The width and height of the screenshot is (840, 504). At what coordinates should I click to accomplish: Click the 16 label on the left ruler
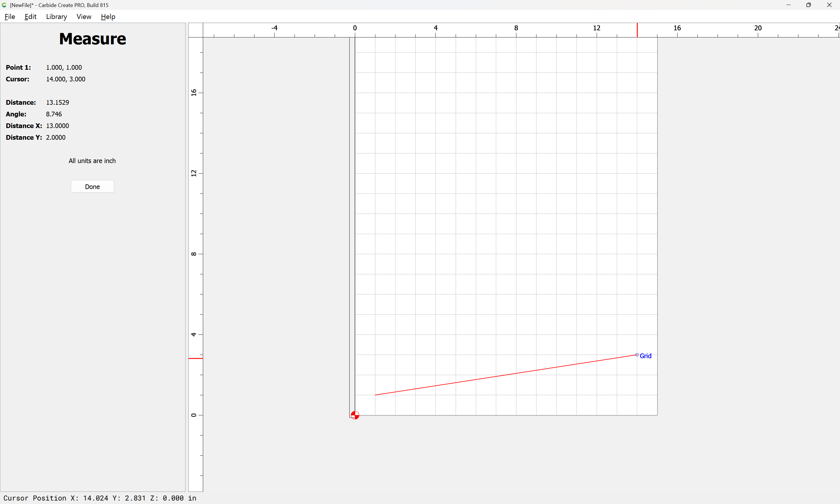(194, 92)
